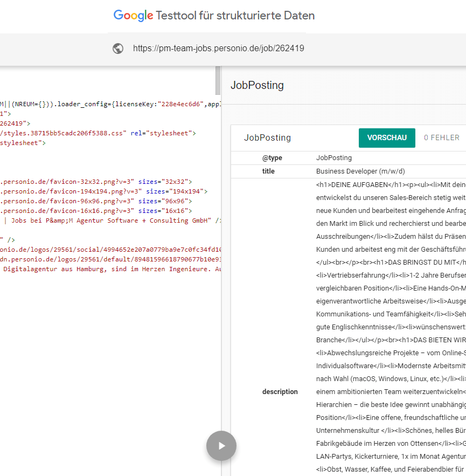Run the test with the play button
The width and height of the screenshot is (466, 476).
[x=221, y=446]
